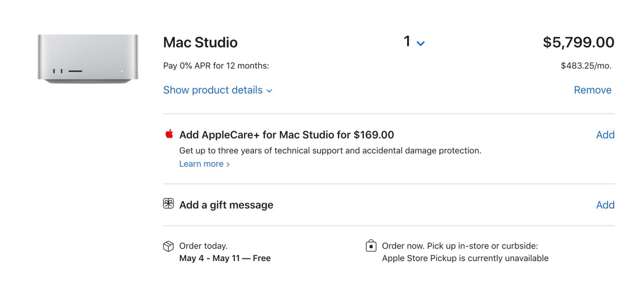This screenshot has width=644, height=306.
Task: Remove Mac Studio from the bag
Action: pos(592,90)
